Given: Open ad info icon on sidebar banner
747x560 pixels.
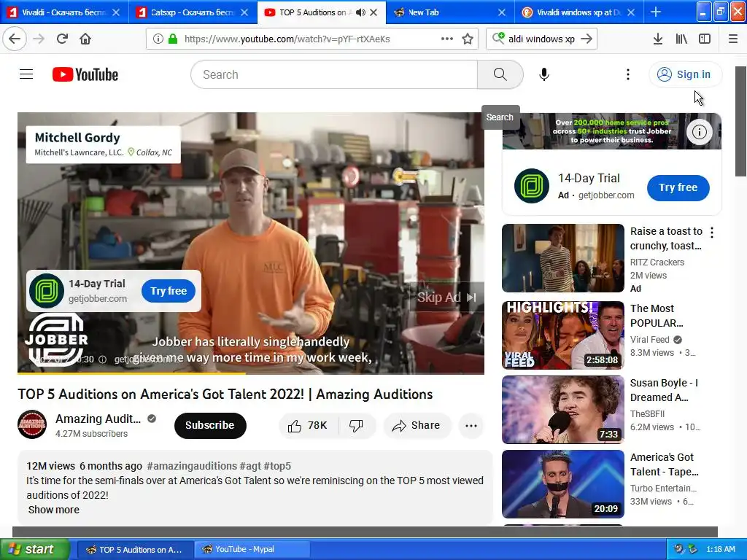Looking at the screenshot, I should 700,132.
